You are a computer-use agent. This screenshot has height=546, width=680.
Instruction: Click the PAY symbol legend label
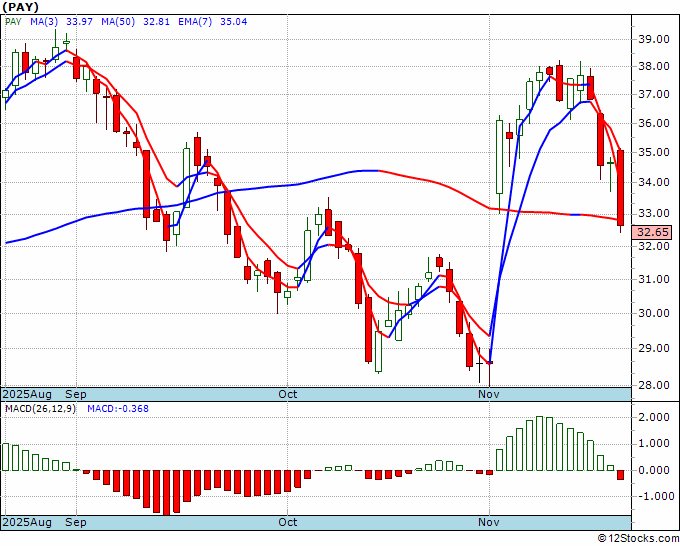(13, 21)
